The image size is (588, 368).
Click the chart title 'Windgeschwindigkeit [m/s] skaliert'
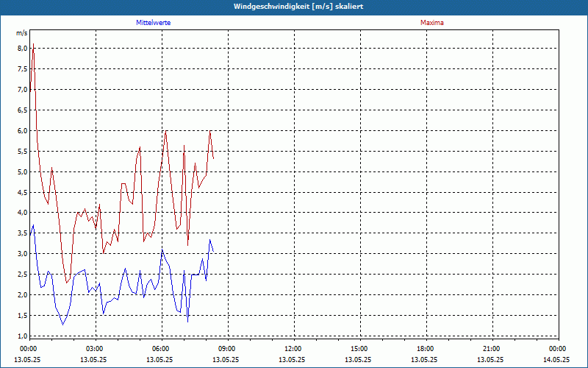[x=298, y=7]
